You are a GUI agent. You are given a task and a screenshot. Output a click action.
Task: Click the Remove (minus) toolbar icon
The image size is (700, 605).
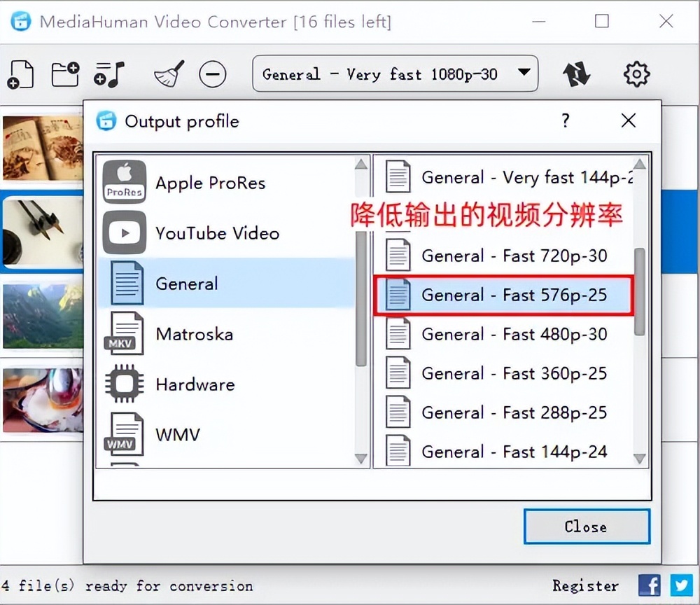(212, 74)
